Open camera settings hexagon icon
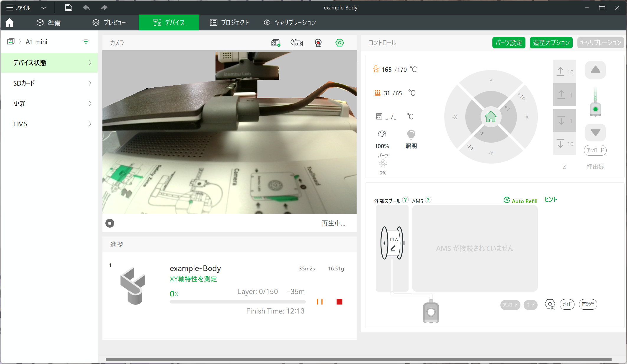 click(339, 43)
